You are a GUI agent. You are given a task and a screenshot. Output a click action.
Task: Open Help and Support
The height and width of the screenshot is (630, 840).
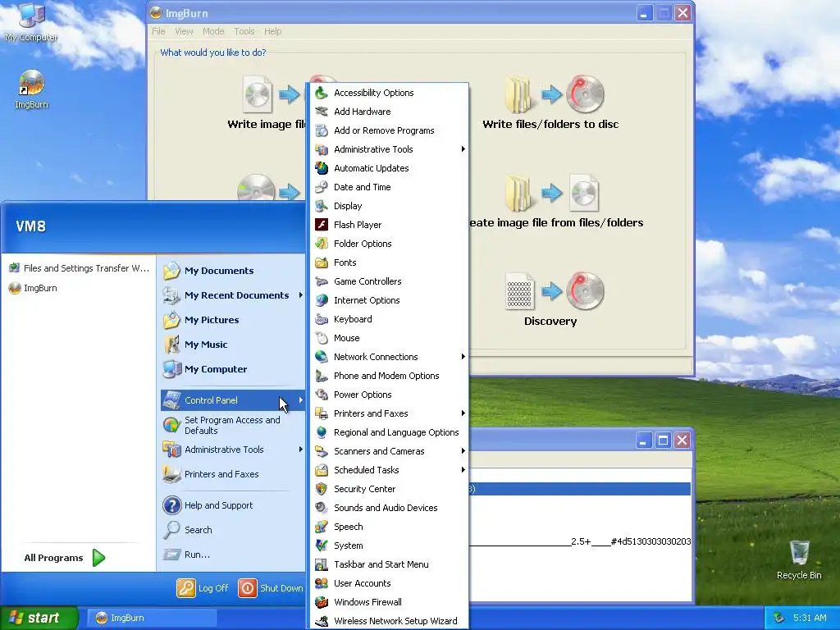233,505
